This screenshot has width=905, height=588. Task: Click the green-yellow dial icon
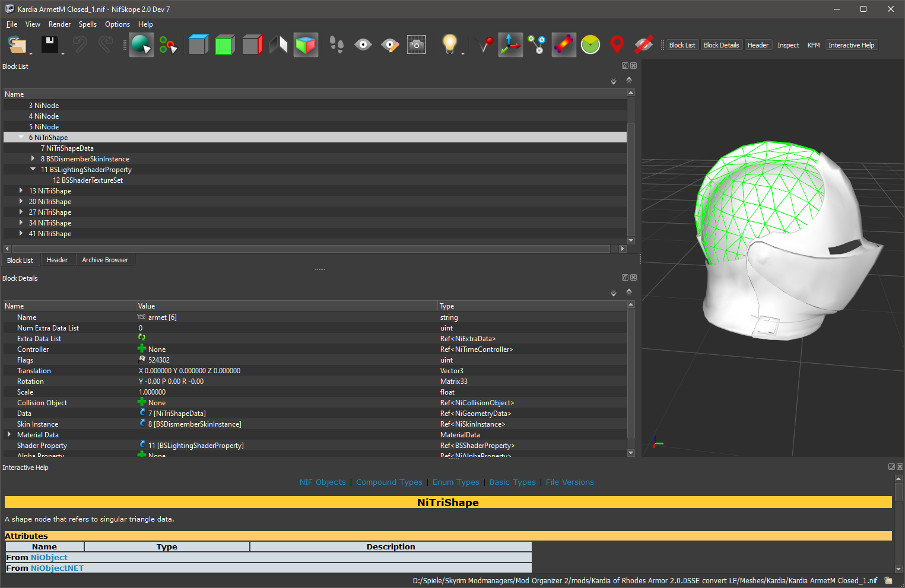[590, 45]
